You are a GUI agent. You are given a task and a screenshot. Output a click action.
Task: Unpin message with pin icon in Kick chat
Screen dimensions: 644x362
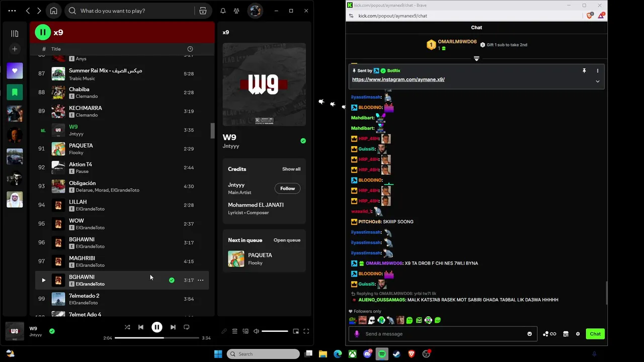(x=584, y=71)
